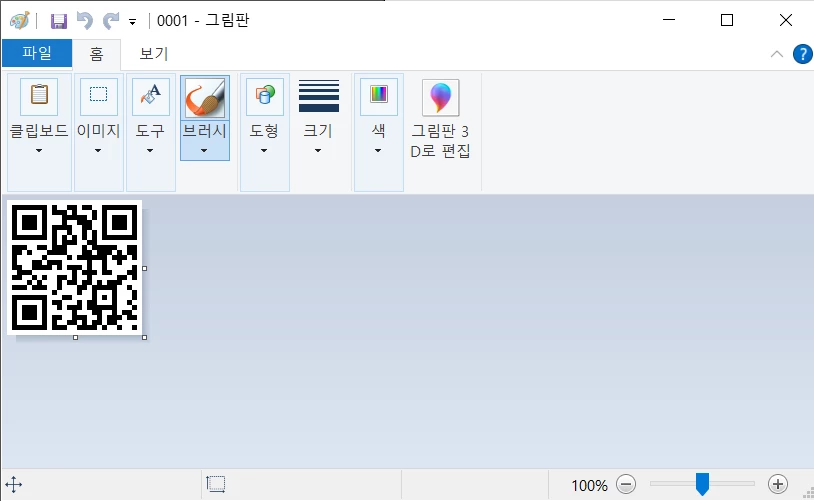Image resolution: width=814 pixels, height=501 pixels.
Task: Expand the 색 colors dropdown arrow
Action: coord(378,151)
